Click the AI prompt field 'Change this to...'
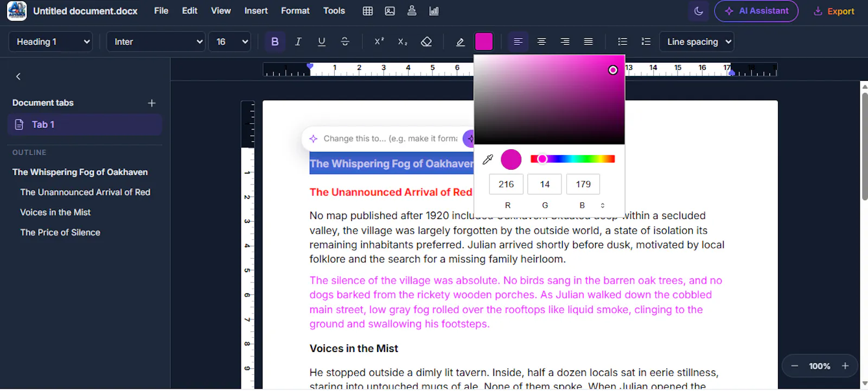 pos(390,139)
